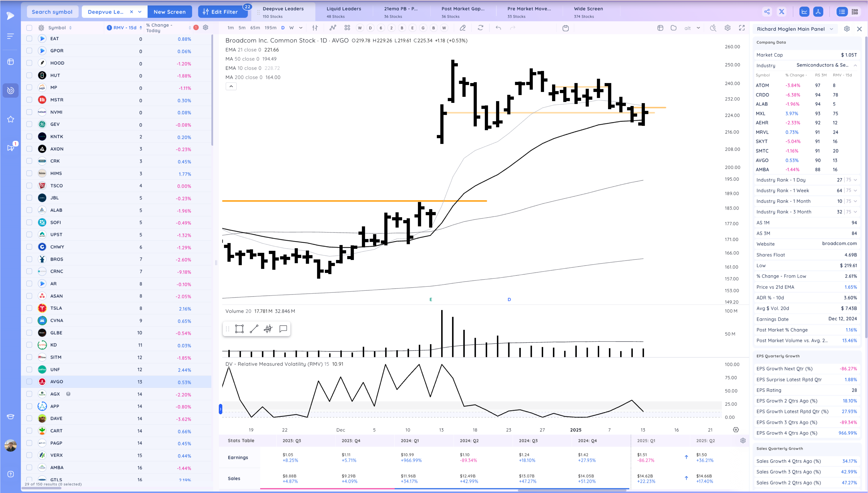Click the chart template layout icon
Screen dimensions: 868x493
pos(660,28)
